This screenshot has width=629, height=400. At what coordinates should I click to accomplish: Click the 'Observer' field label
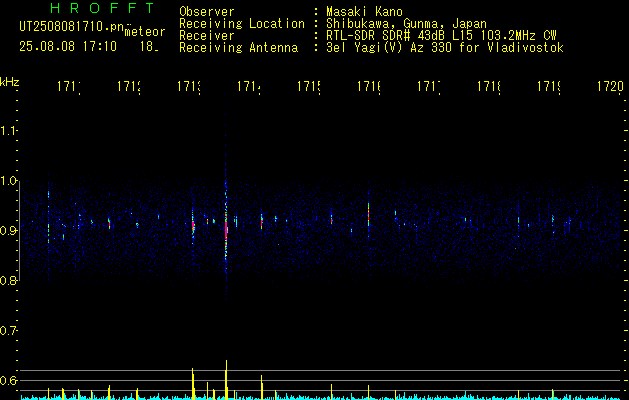207,12
